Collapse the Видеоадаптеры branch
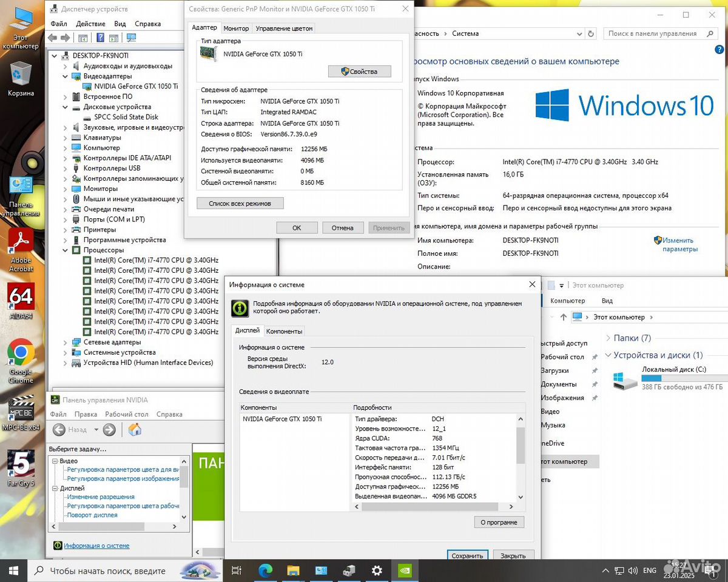 [66, 76]
